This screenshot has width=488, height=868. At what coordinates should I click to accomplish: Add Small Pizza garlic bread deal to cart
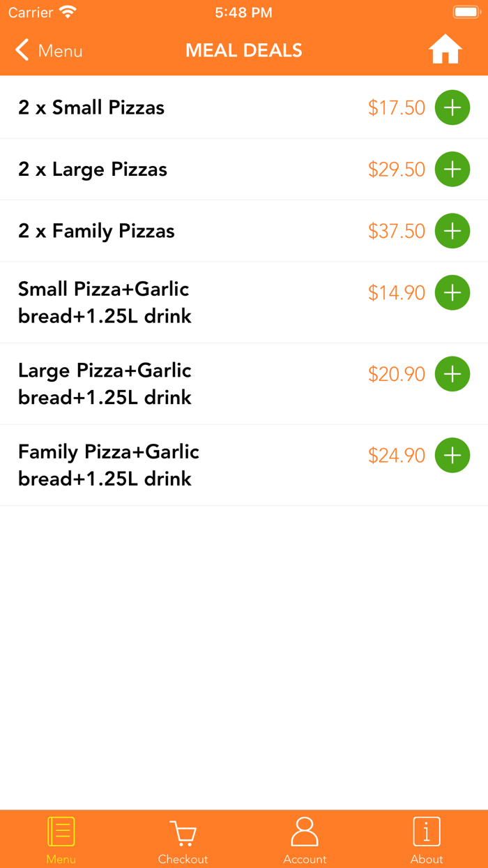452,292
